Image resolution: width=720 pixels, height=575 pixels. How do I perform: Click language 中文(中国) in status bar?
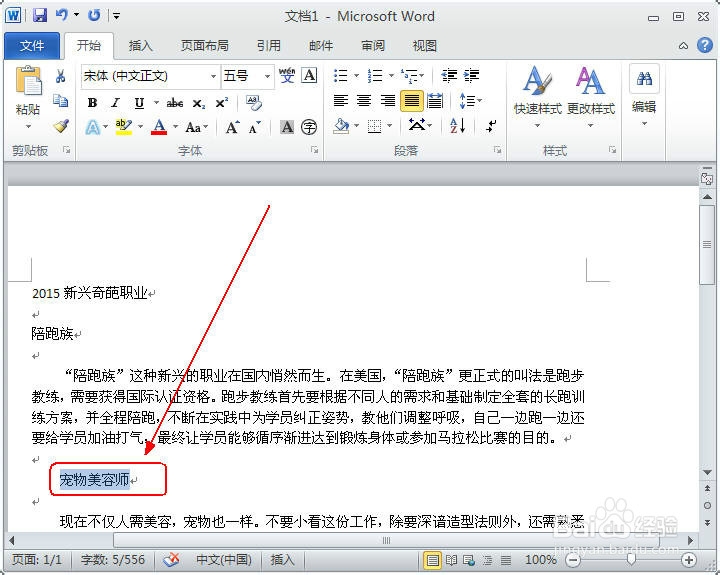224,560
